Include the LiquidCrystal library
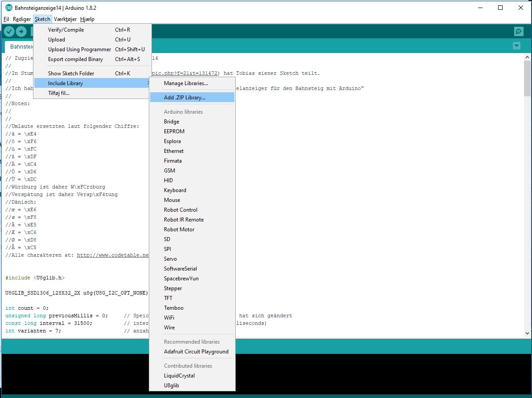Image resolution: width=532 pixels, height=398 pixels. [x=192, y=376]
